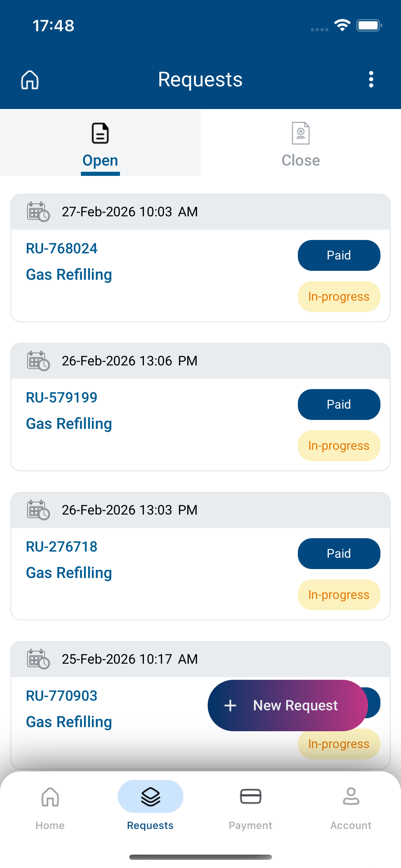The height and width of the screenshot is (868, 401).
Task: Go to Home in the bottom navigation
Action: point(50,806)
